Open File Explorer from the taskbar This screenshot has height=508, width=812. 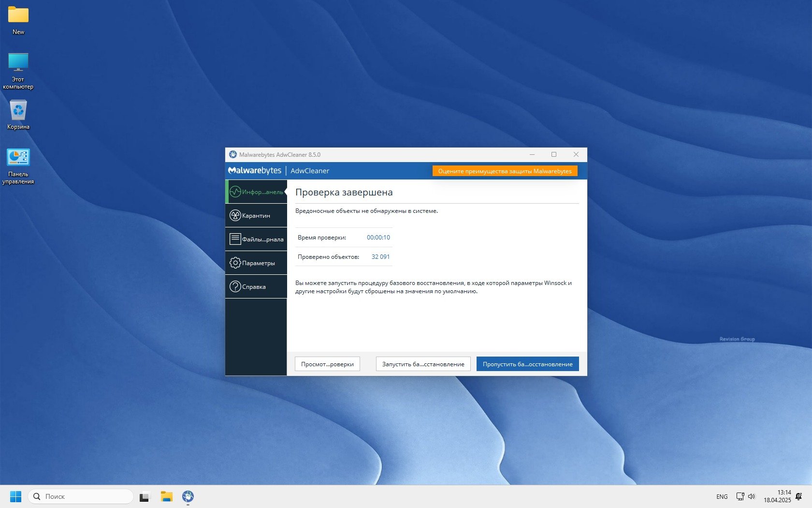pos(167,496)
